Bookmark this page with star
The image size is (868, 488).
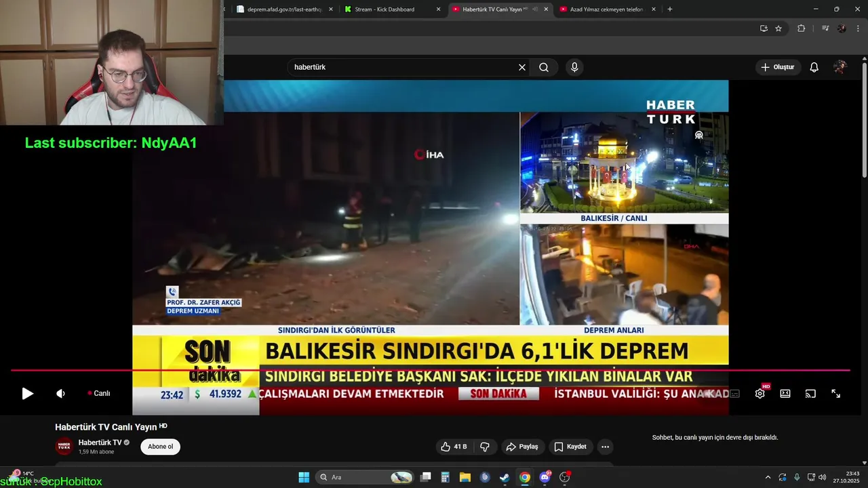(778, 28)
